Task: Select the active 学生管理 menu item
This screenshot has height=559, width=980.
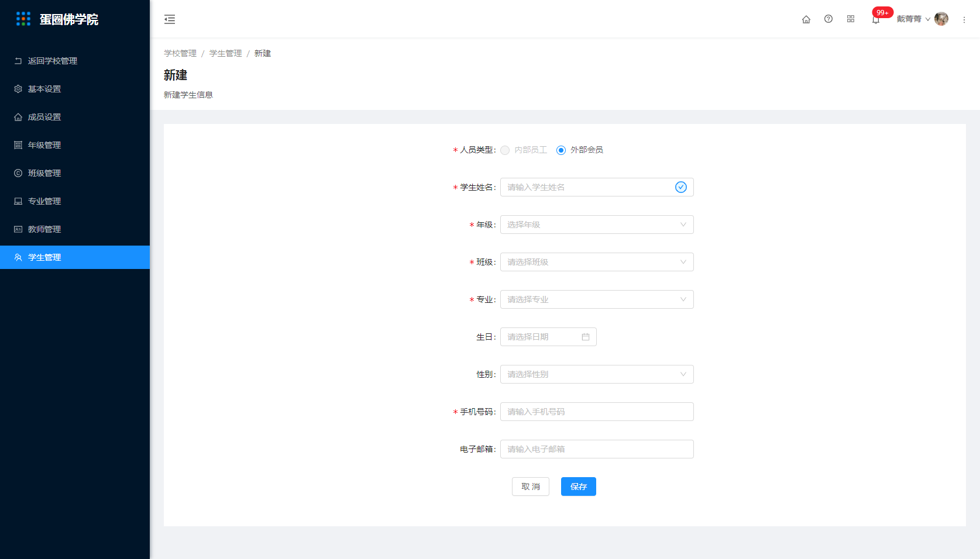Action: [75, 257]
